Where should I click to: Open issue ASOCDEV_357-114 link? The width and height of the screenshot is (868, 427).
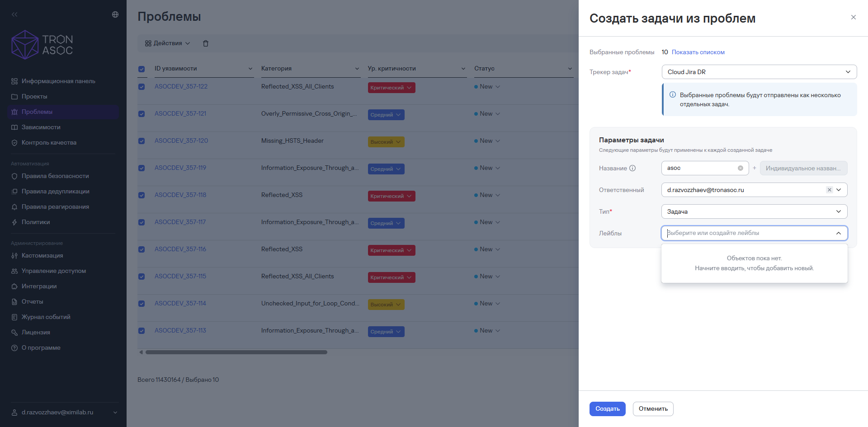180,304
